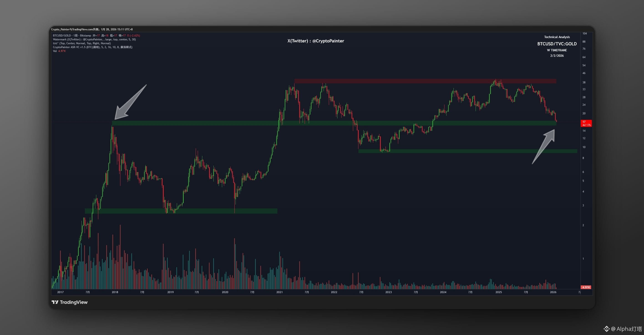Click the 2023 time axis label

[388, 292]
